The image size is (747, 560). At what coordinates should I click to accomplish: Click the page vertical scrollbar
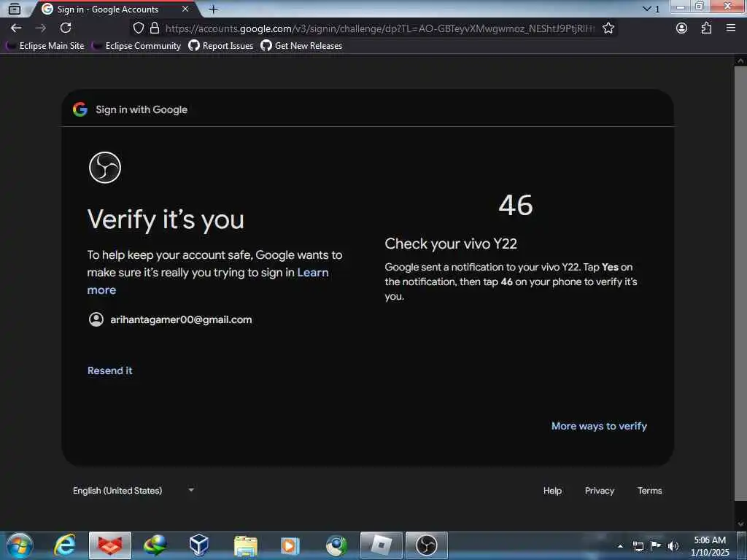click(x=740, y=284)
